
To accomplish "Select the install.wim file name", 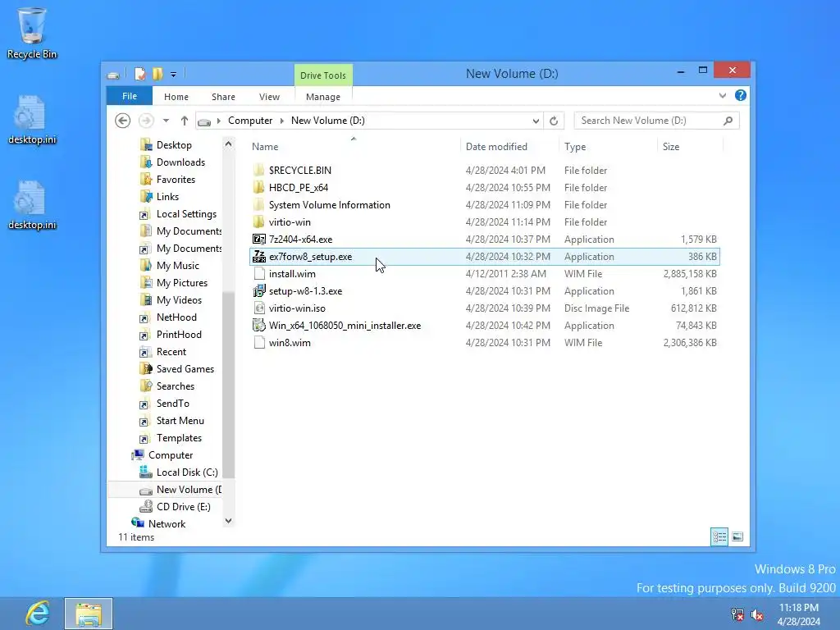I will coord(292,274).
